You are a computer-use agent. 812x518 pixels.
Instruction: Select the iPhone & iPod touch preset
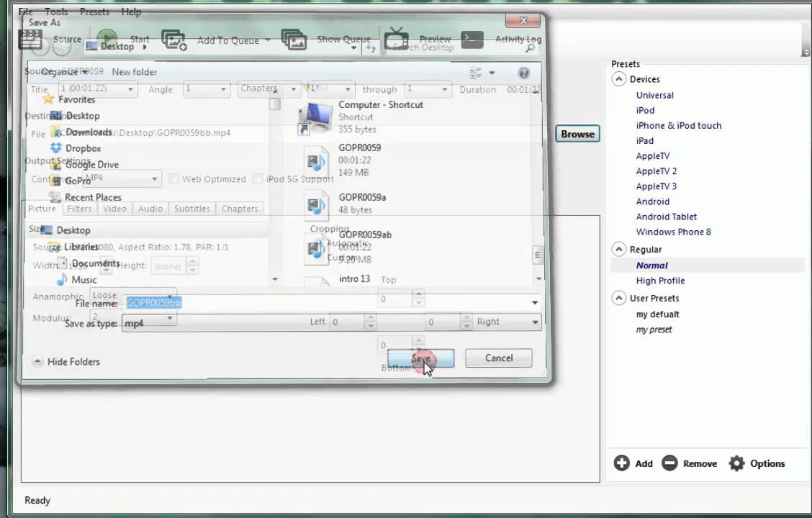(678, 126)
